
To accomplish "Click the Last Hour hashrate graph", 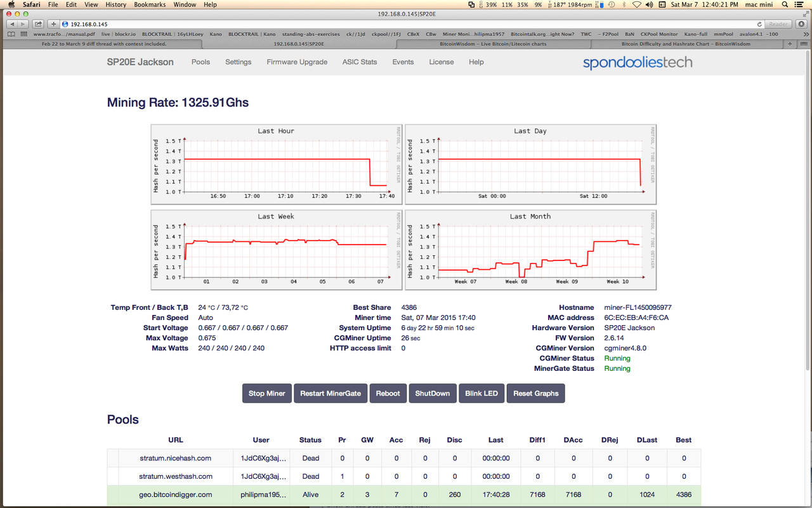I will 277,164.
